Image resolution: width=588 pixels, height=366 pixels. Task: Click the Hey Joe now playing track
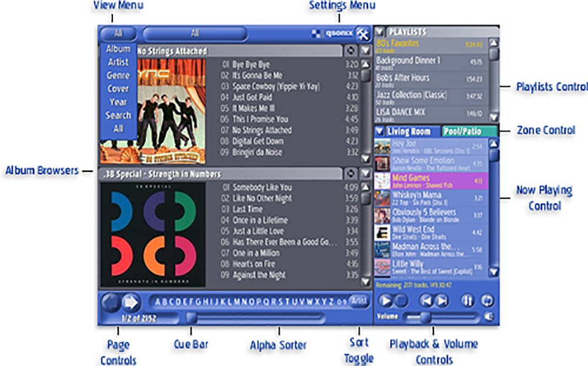(x=431, y=147)
